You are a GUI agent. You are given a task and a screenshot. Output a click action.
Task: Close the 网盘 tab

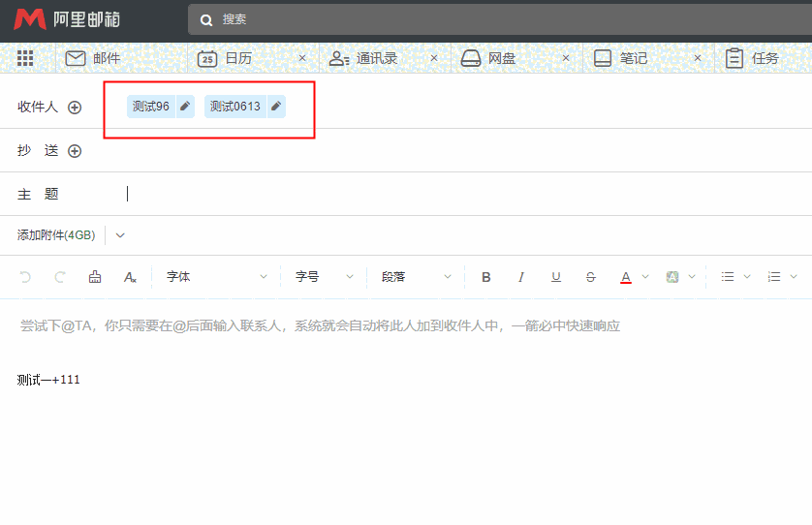click(566, 58)
